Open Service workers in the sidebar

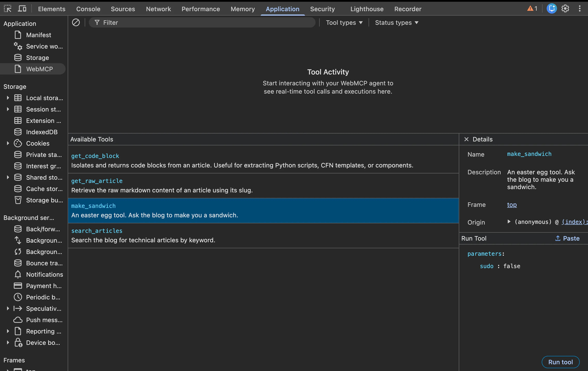click(33, 46)
